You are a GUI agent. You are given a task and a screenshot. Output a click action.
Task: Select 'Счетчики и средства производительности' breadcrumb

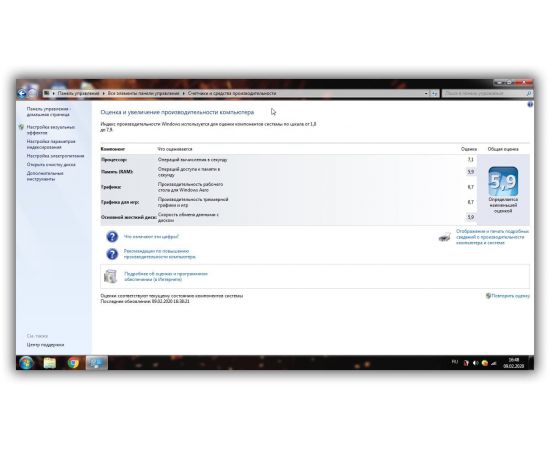click(232, 93)
